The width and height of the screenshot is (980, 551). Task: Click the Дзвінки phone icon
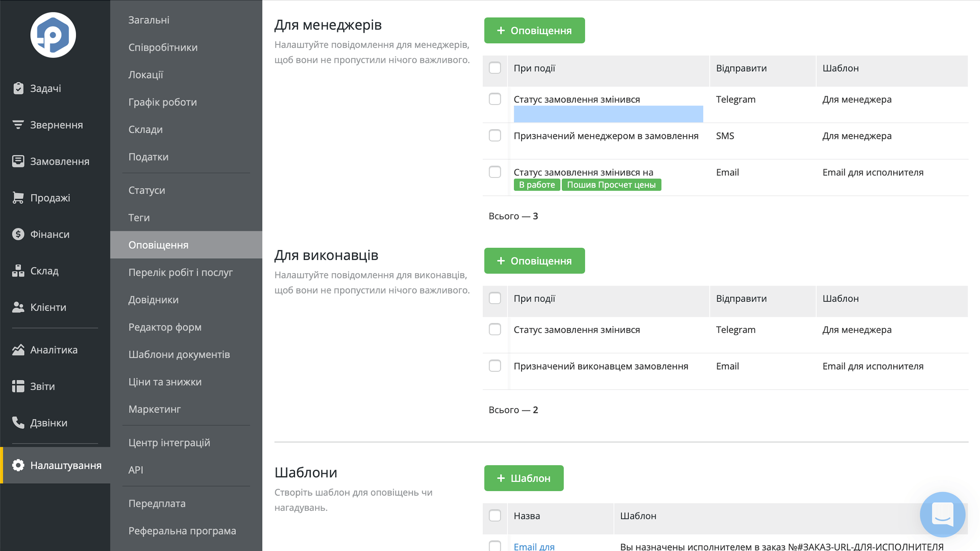click(x=18, y=423)
